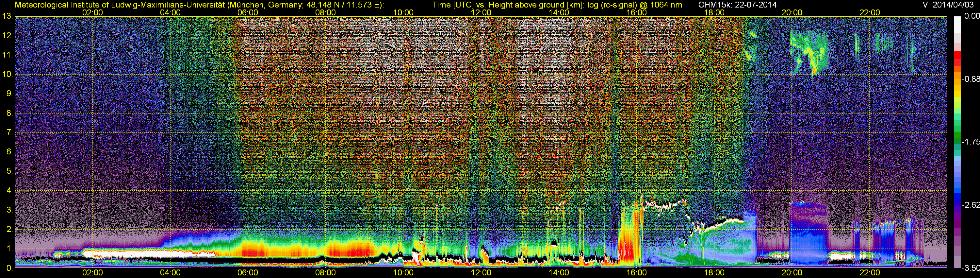This screenshot has height=278, width=980.
Task: Click the '-1.75' color scale value
Action: point(971,142)
